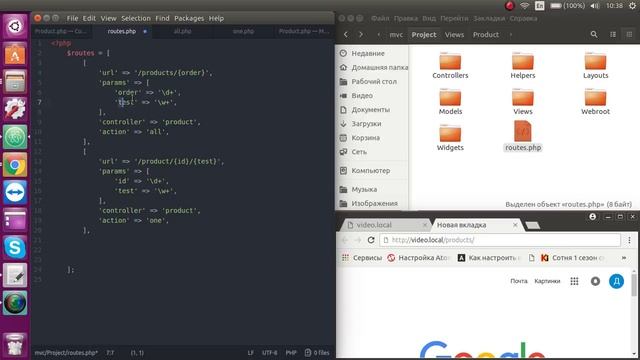
Task: Open Chrome profile icon in title bar
Action: pos(592,217)
